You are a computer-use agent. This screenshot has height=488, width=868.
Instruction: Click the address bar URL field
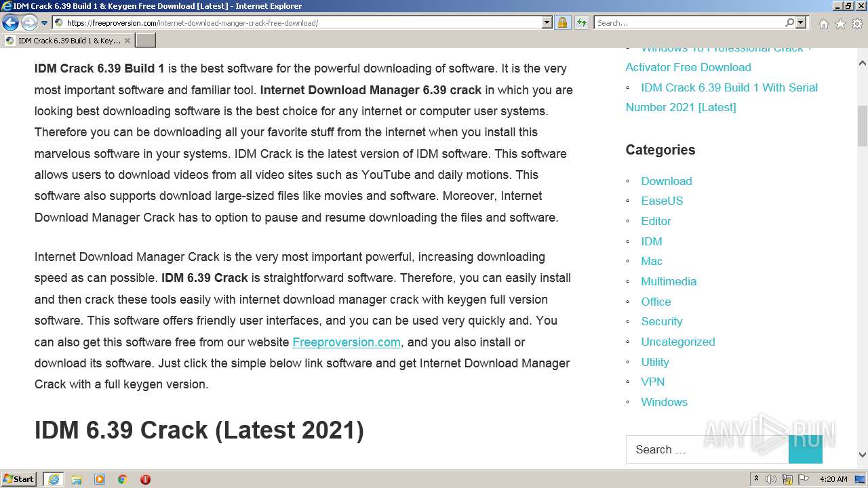297,22
